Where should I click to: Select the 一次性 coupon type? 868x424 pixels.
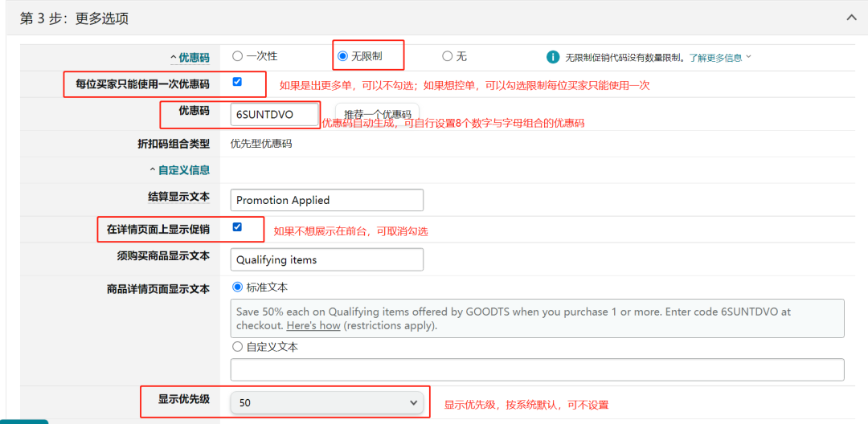tap(237, 56)
